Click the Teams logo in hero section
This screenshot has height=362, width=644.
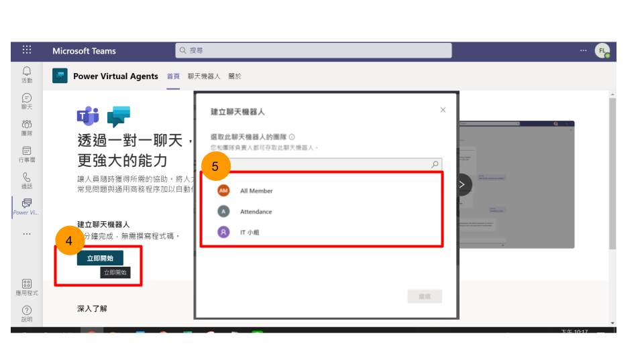[88, 116]
